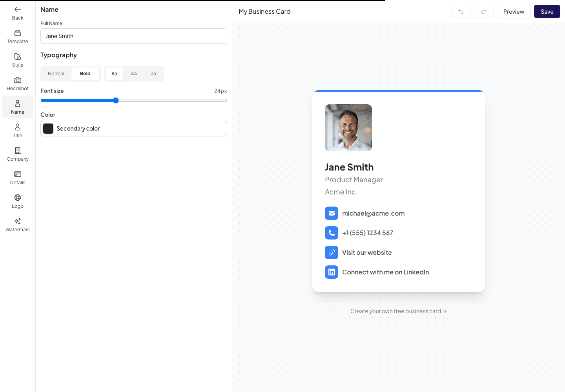Screen dimensions: 565x392
Task: Go back using the Back arrow icon
Action: [18, 9]
